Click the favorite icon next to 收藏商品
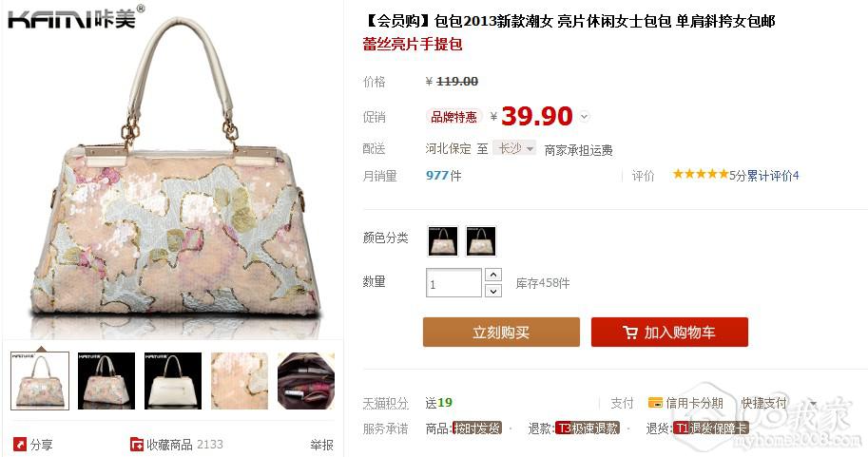868x457 pixels. click(x=136, y=444)
